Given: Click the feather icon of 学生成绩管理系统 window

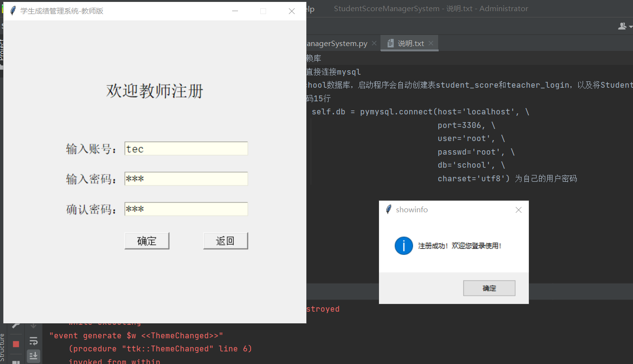Looking at the screenshot, I should (x=13, y=11).
